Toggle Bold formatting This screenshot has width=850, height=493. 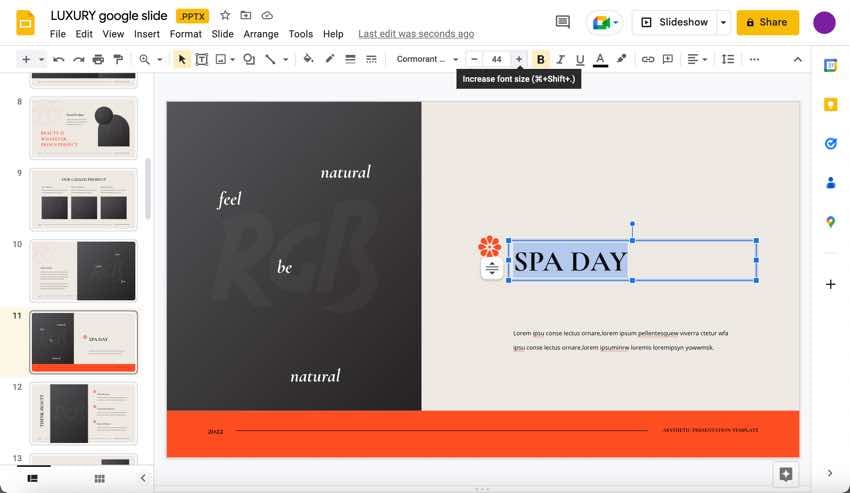tap(541, 60)
